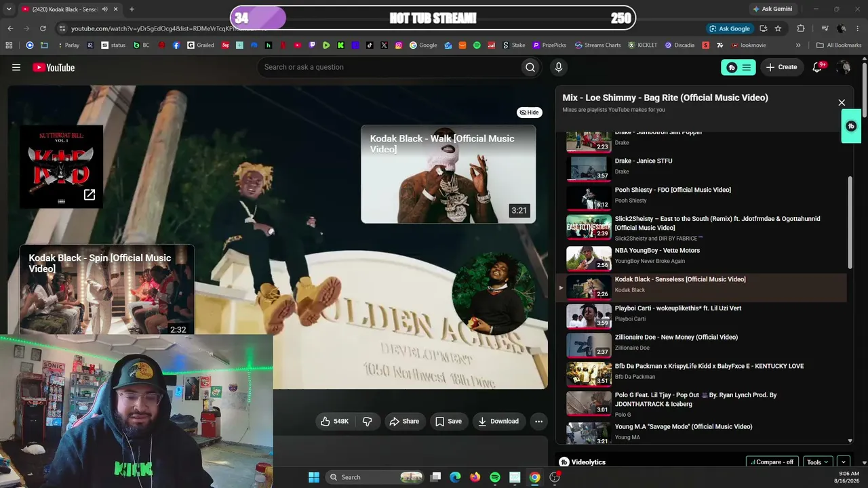Open the All Bookmarks folder
This screenshot has height=488, width=868.
point(839,45)
